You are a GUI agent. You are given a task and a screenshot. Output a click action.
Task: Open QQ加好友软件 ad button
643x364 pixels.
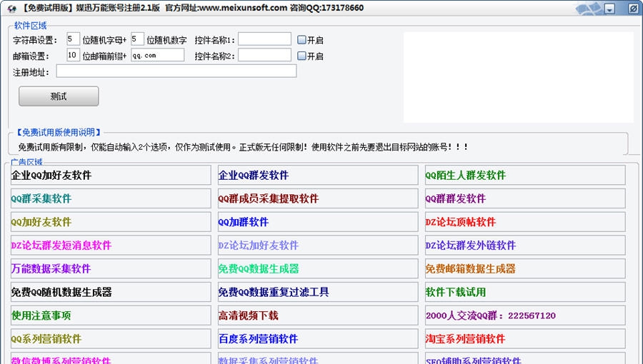pos(111,222)
